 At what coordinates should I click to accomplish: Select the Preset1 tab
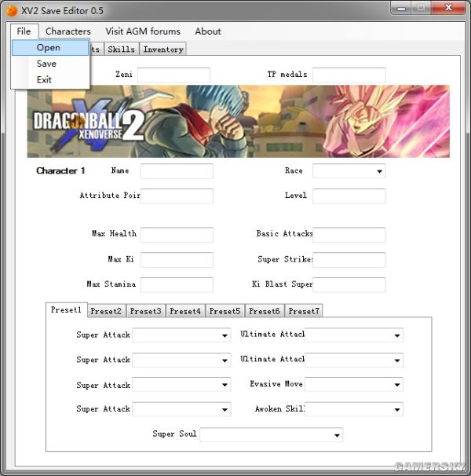pyautogui.click(x=67, y=310)
